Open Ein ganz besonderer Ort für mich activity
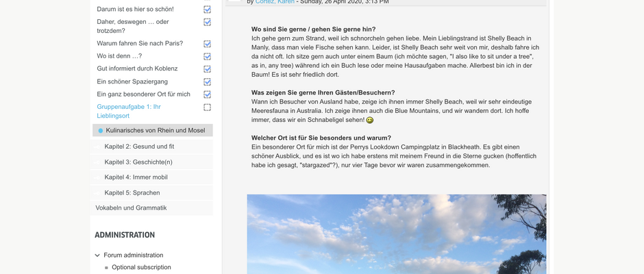 [x=143, y=95]
